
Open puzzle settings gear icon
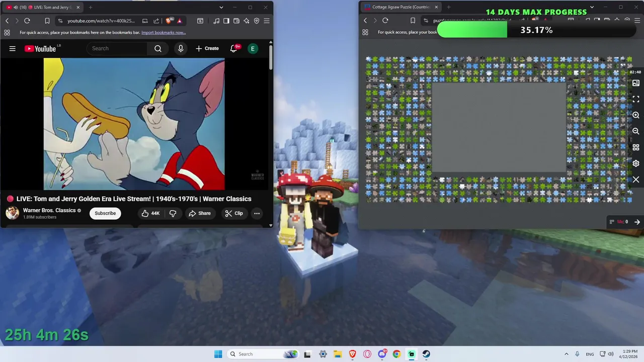(x=636, y=163)
